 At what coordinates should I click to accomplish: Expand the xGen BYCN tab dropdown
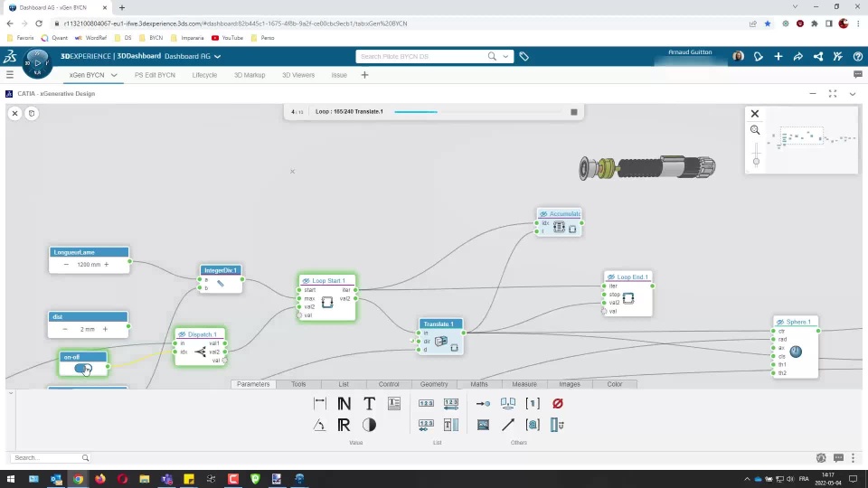(114, 75)
